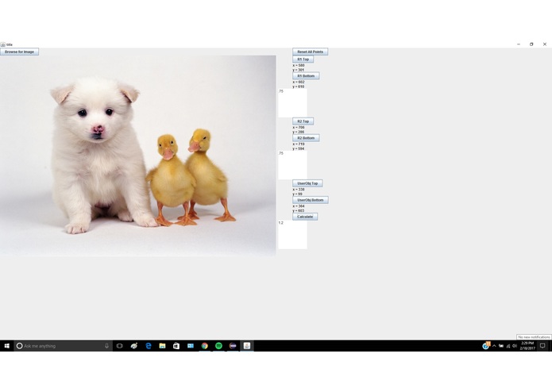This screenshot has height=392, width=552.
Task: Restore down the title window
Action: (531, 44)
